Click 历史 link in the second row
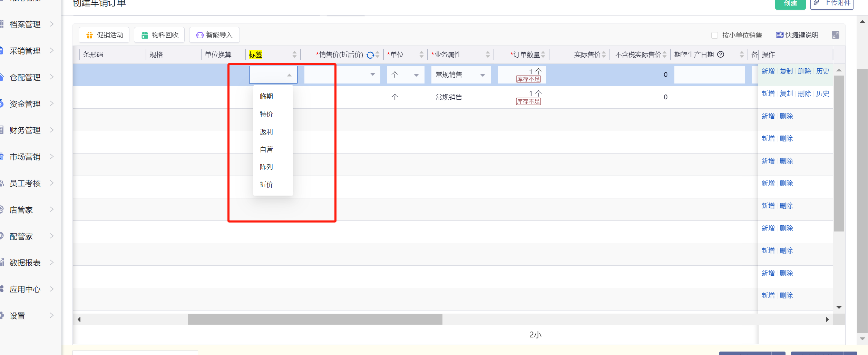This screenshot has height=355, width=868. pyautogui.click(x=822, y=94)
